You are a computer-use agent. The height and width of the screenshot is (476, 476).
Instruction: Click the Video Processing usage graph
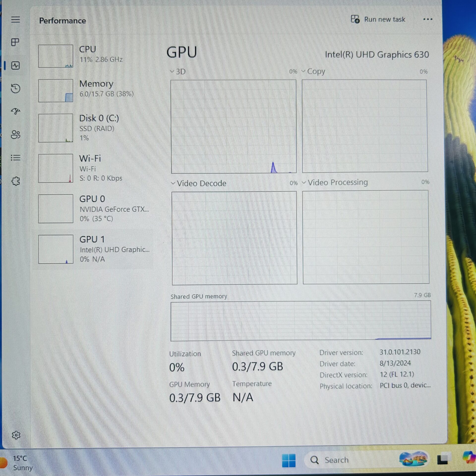366,237
